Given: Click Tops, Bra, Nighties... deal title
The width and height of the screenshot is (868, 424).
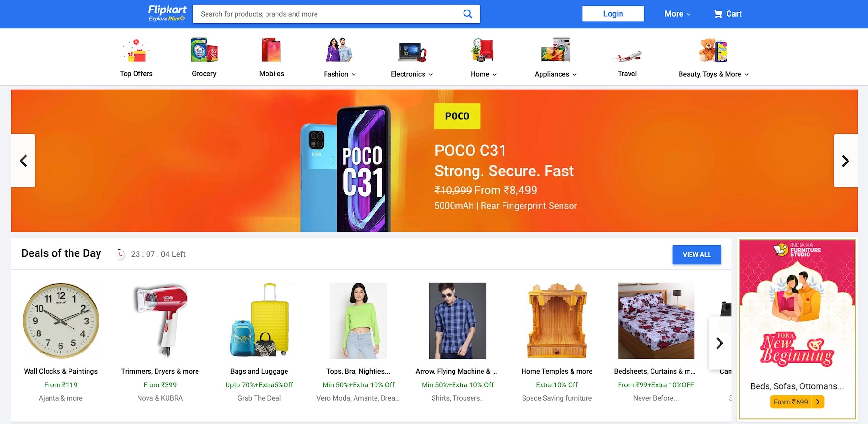Looking at the screenshot, I should click(x=358, y=371).
